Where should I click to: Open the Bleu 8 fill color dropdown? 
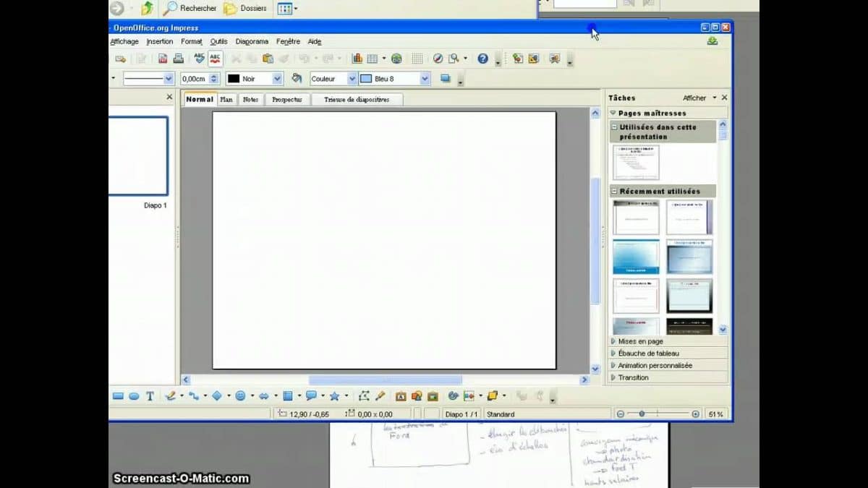tap(425, 79)
